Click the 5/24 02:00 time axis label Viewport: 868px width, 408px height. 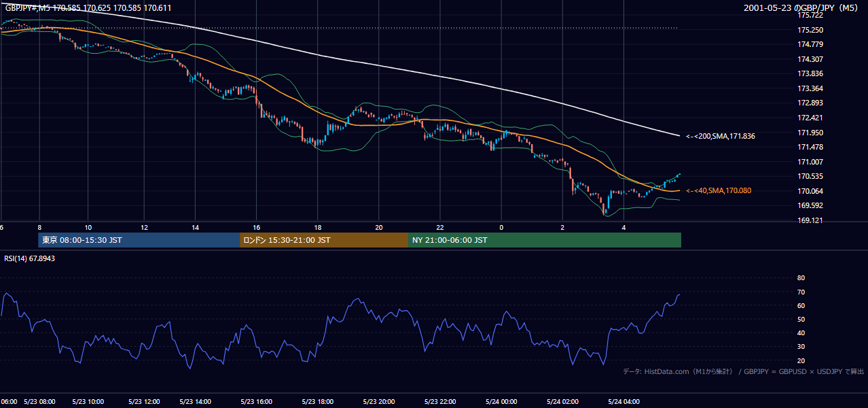point(562,402)
